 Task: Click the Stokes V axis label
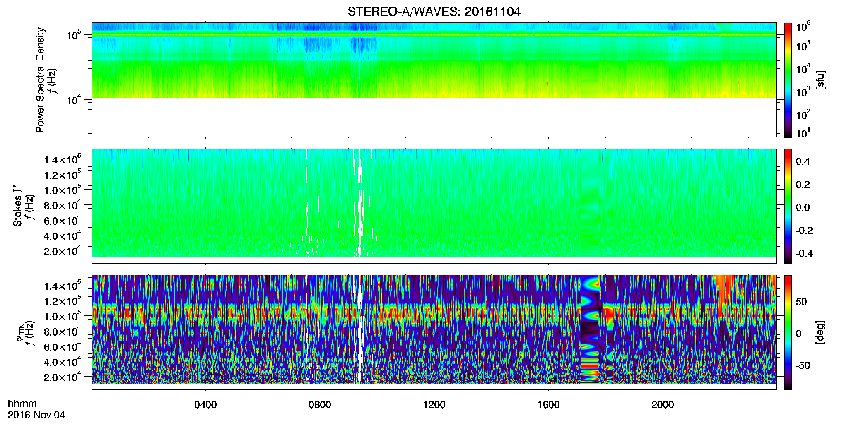coord(17,206)
